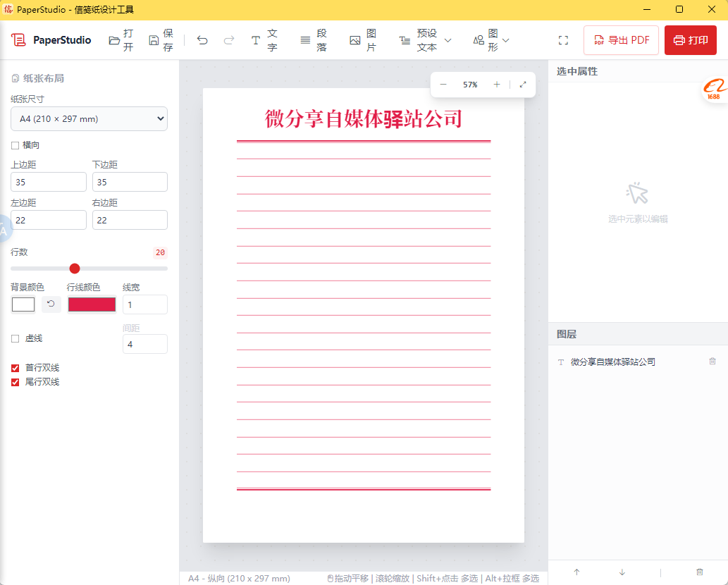Fit canvas to view with expand arrows icon
The width and height of the screenshot is (728, 585).
[523, 85]
